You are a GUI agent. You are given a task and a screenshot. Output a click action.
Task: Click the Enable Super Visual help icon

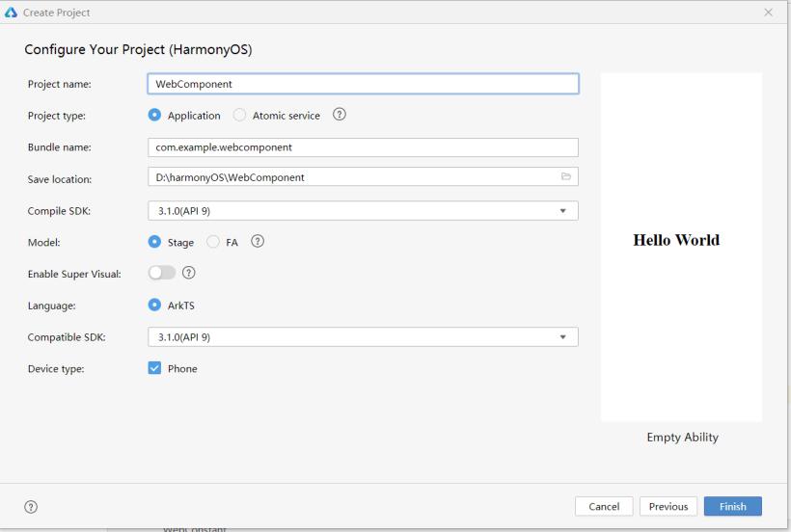[189, 273]
